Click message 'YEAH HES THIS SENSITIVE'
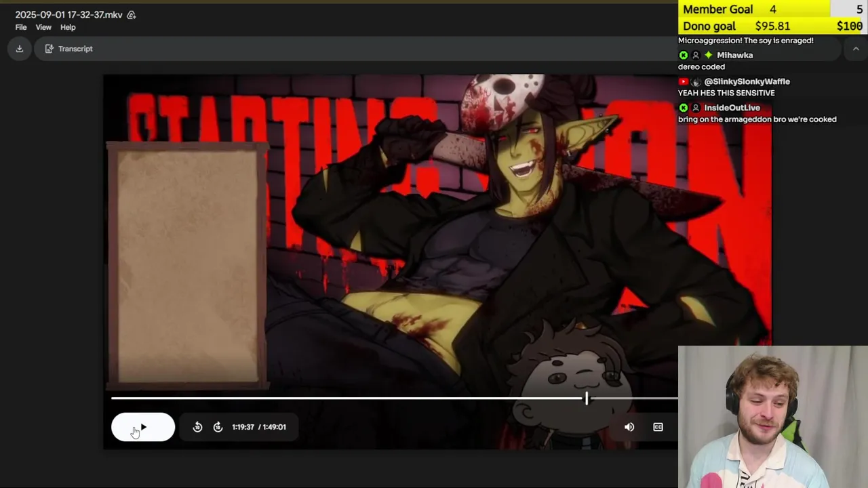The height and width of the screenshot is (488, 868). (726, 93)
